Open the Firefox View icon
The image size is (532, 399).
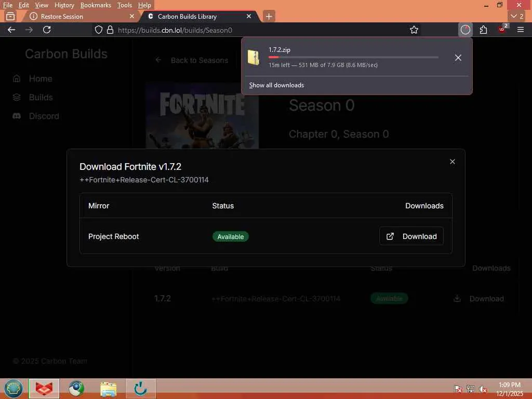[10, 16]
